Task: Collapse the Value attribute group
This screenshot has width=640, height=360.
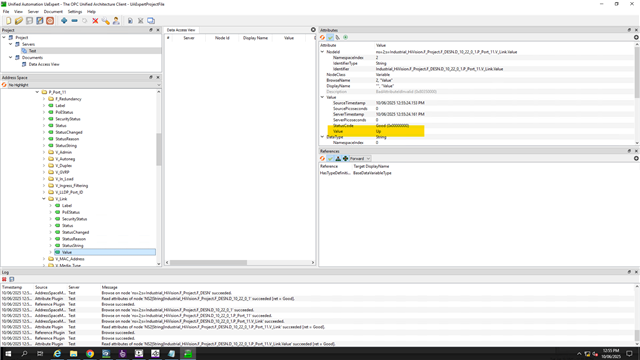Action: pyautogui.click(x=322, y=97)
